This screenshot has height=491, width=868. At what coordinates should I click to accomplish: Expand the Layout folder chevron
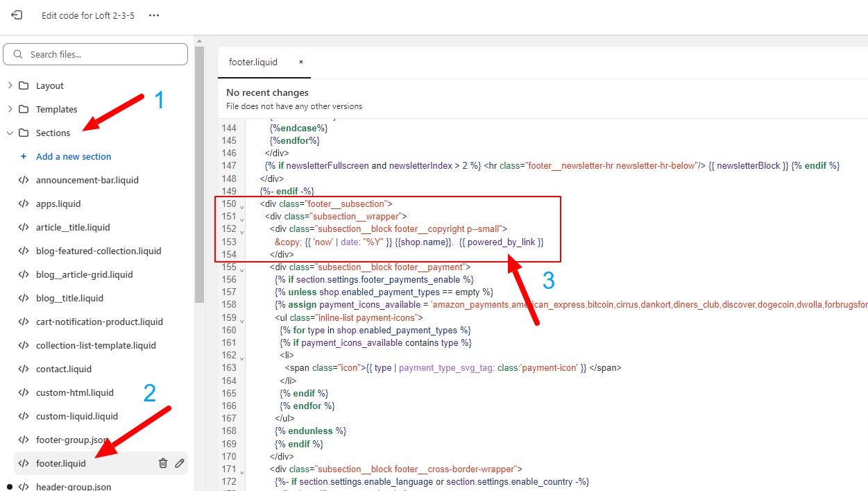pyautogui.click(x=10, y=85)
